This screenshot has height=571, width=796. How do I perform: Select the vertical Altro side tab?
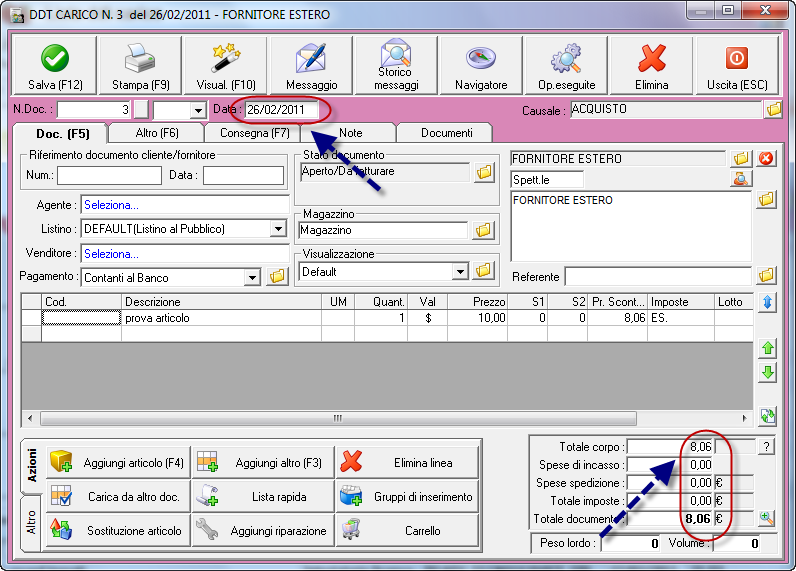click(x=31, y=522)
